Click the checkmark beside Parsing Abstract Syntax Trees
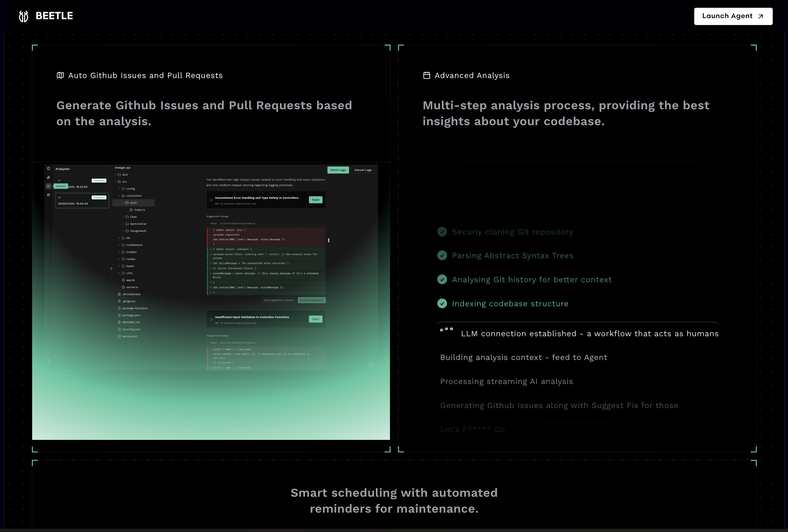The image size is (788, 532). (x=442, y=255)
